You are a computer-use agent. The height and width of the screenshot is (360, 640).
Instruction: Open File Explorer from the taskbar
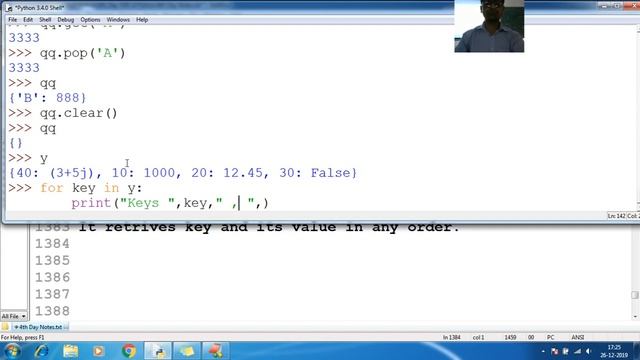[x=70, y=351]
